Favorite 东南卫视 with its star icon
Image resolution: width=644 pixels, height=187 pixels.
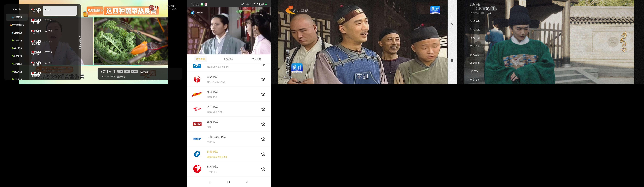click(x=263, y=154)
